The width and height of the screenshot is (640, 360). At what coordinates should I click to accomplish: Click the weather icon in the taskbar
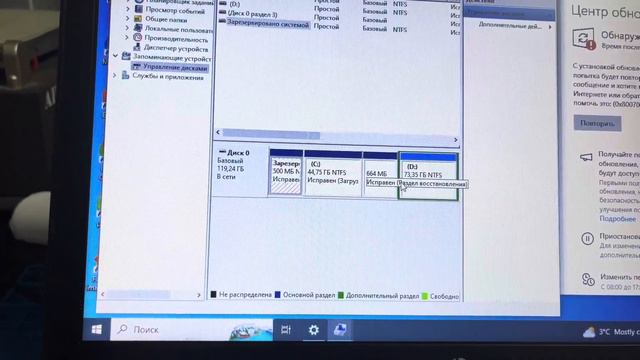coord(589,332)
